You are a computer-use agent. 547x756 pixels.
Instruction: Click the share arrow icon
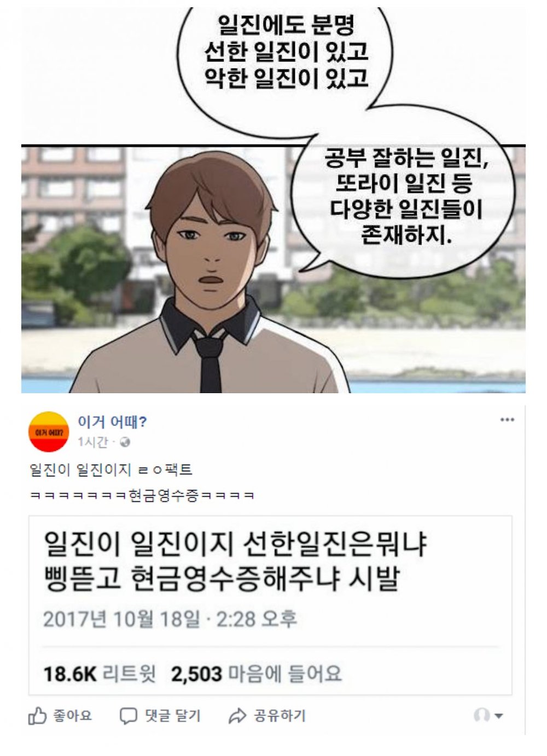[x=237, y=715]
